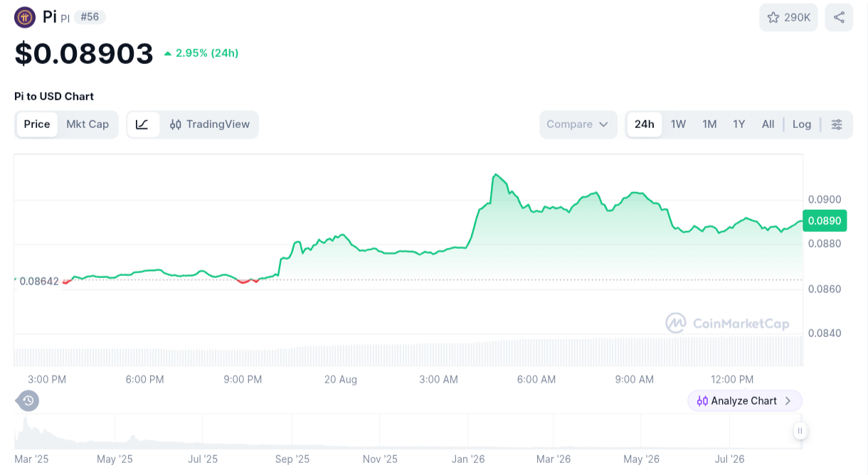The width and height of the screenshot is (868, 475).
Task: Choose the All time range
Action: 768,124
